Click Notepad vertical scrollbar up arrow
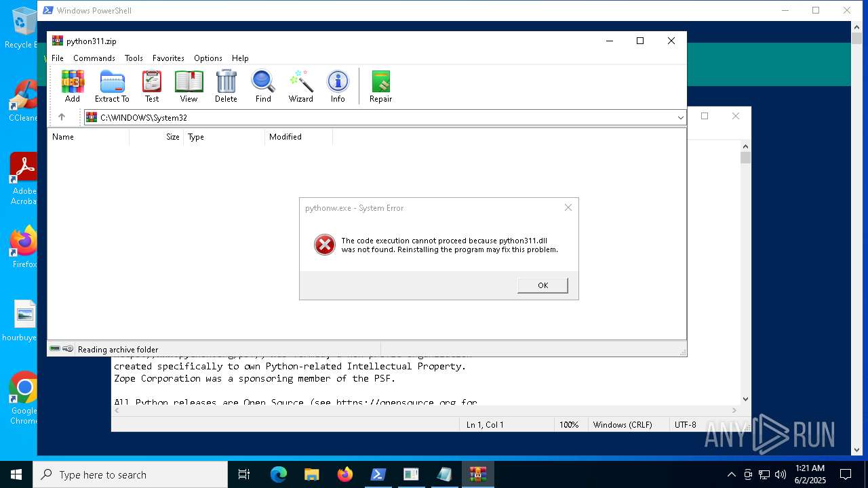868x488 pixels. click(x=745, y=146)
